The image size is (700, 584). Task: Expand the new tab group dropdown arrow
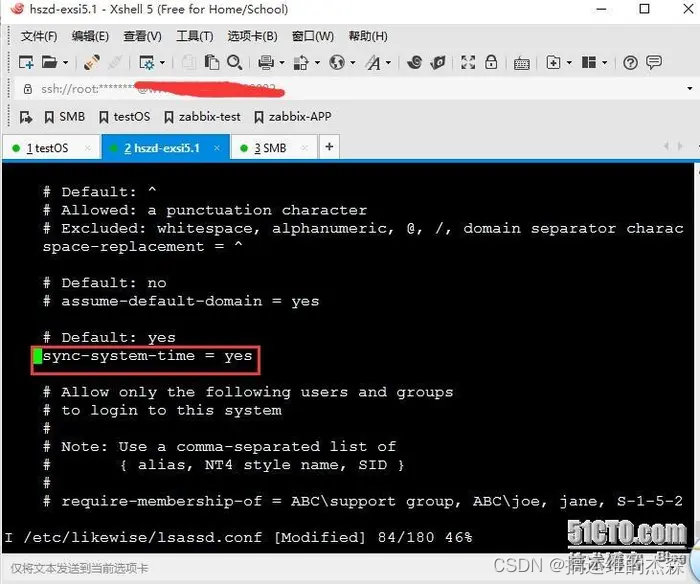(x=569, y=63)
